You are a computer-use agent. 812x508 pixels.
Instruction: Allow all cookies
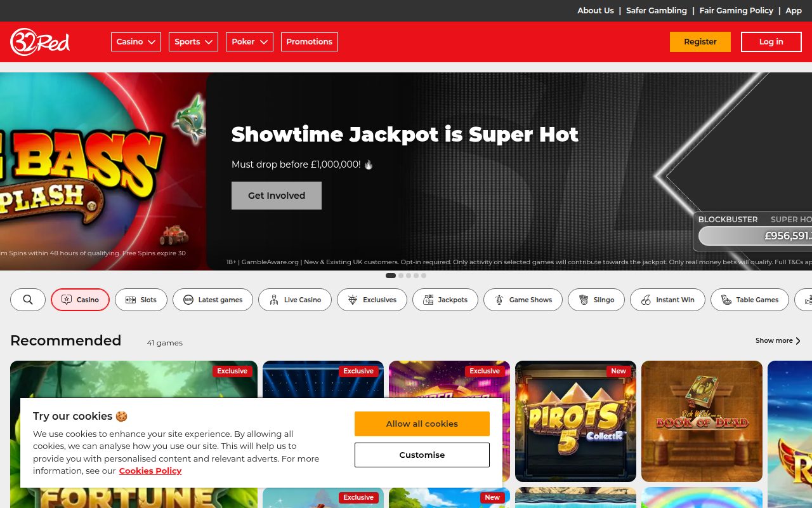(422, 424)
